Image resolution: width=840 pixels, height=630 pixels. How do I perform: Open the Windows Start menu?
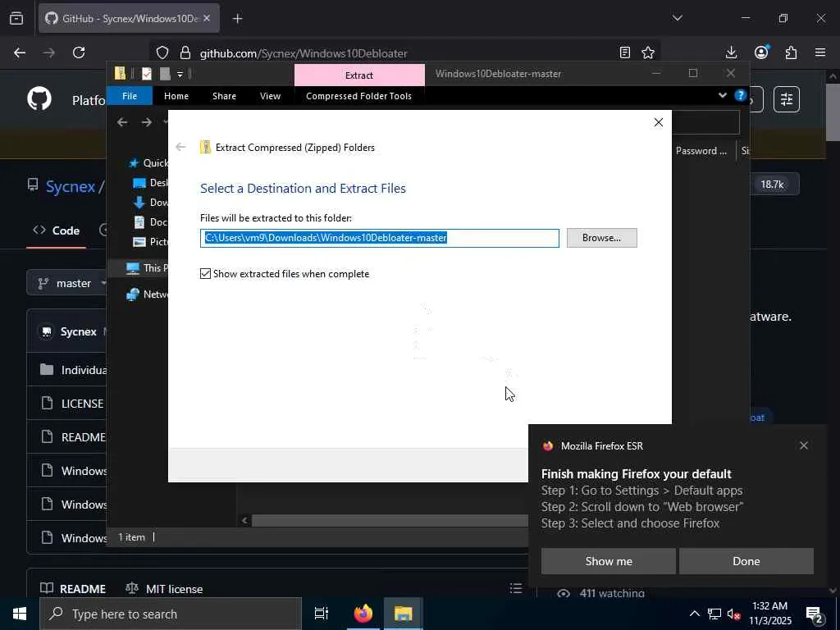pyautogui.click(x=20, y=614)
